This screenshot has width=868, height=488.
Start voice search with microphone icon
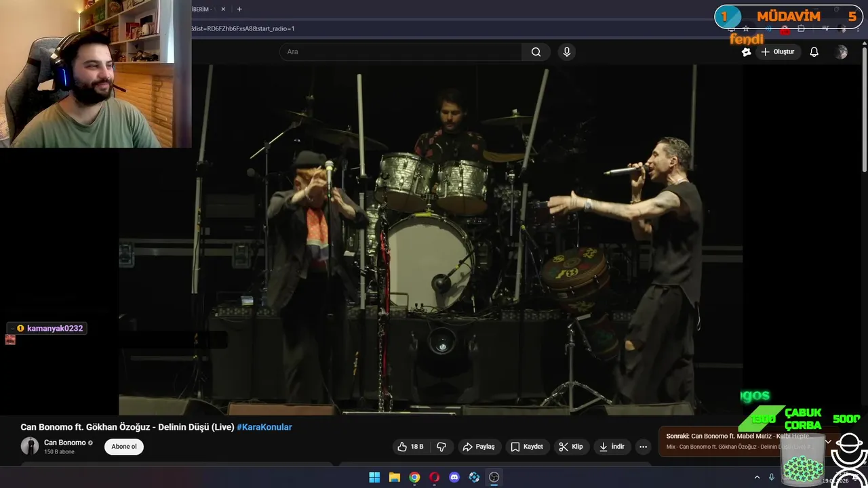(x=567, y=52)
